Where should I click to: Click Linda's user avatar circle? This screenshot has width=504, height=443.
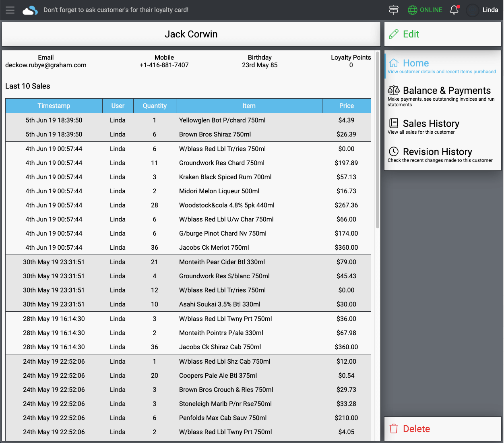click(x=472, y=10)
